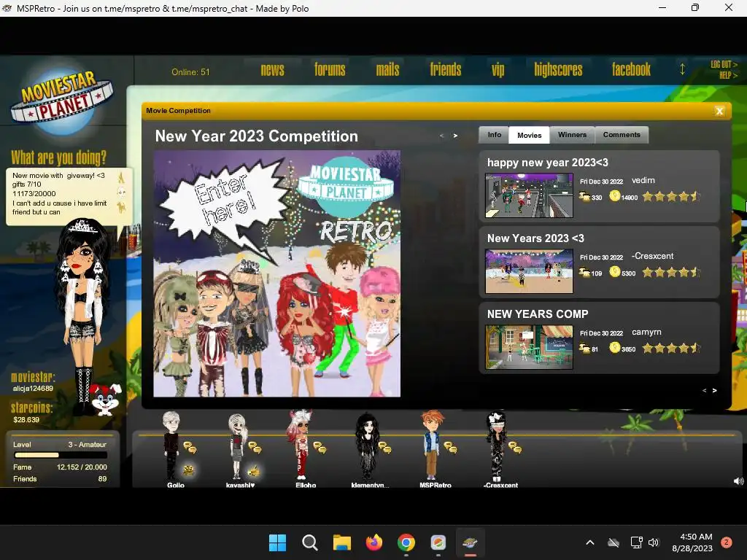Open 'happy new year 2023<3' movie thumbnail
The height and width of the screenshot is (560, 747).
click(x=529, y=195)
